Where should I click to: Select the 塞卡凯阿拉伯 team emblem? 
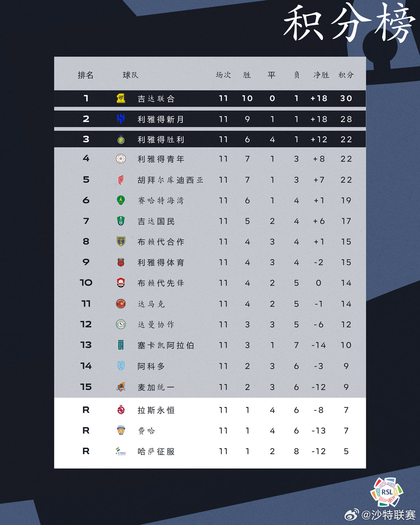coord(121,345)
